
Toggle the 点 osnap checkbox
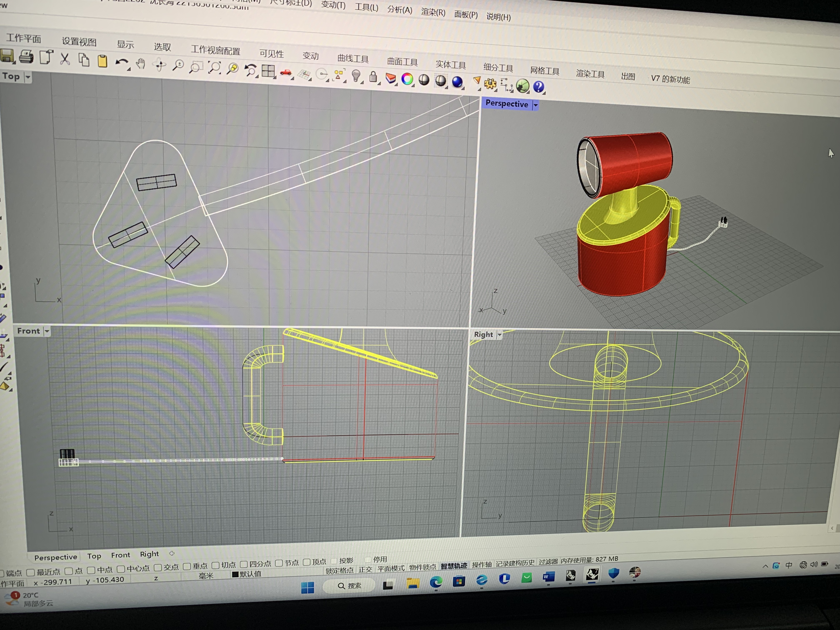click(x=69, y=571)
